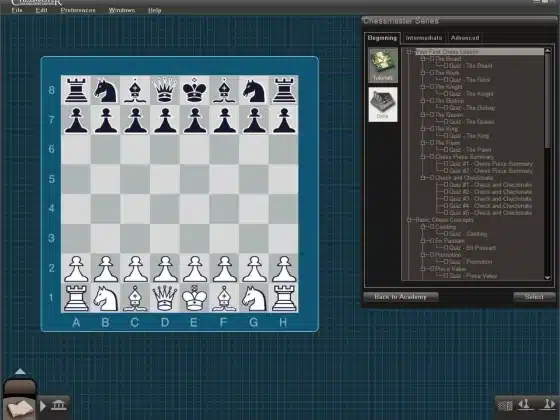Collapse The King lesson node

(423, 129)
